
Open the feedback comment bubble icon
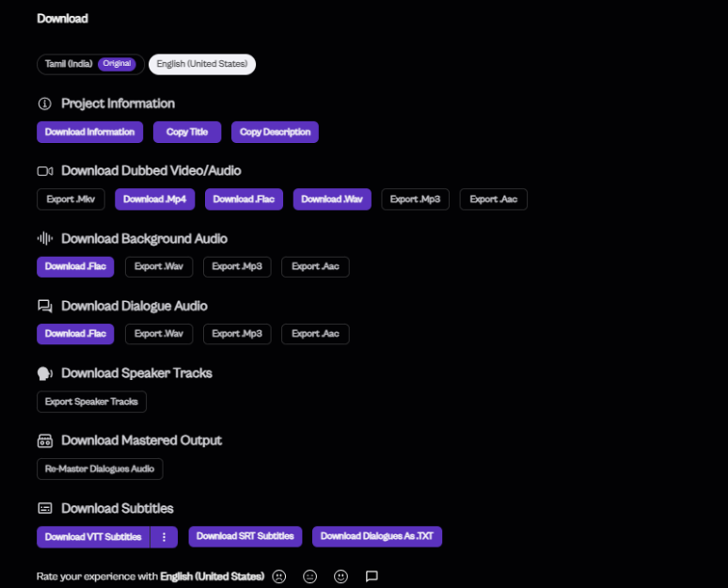(372, 576)
